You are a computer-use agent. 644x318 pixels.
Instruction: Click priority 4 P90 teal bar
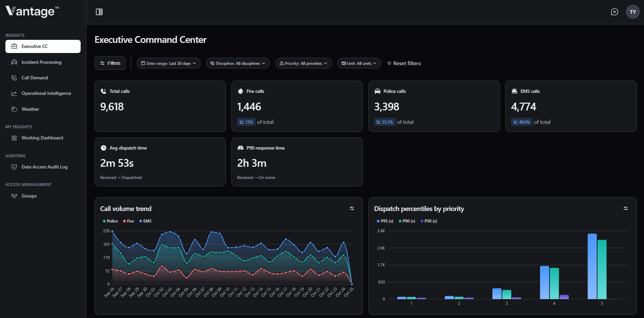(554, 284)
